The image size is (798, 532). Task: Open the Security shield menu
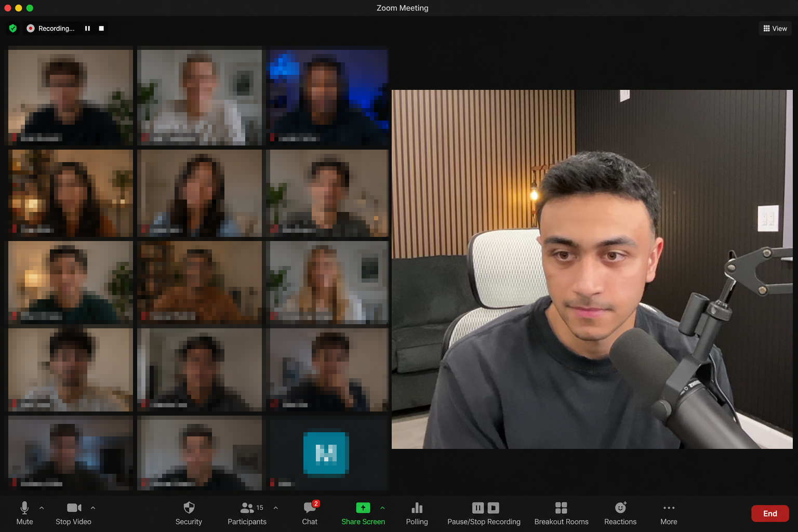189,513
